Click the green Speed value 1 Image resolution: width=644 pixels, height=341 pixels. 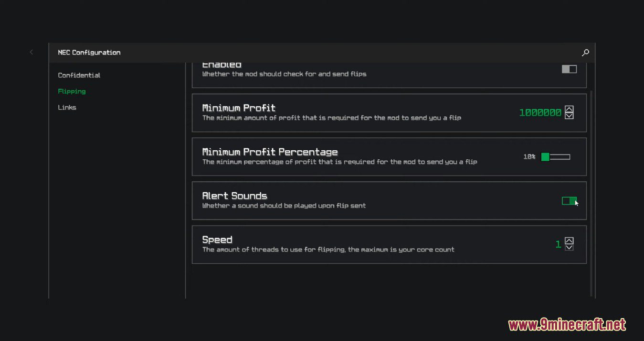point(558,245)
